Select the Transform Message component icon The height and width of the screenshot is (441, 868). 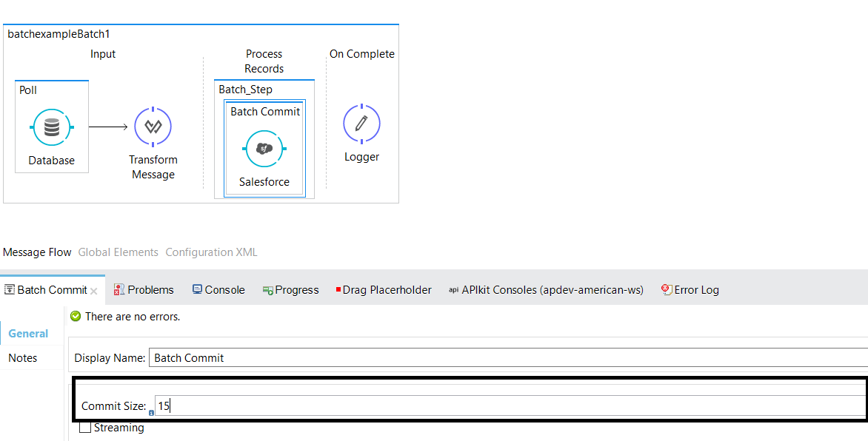point(153,127)
